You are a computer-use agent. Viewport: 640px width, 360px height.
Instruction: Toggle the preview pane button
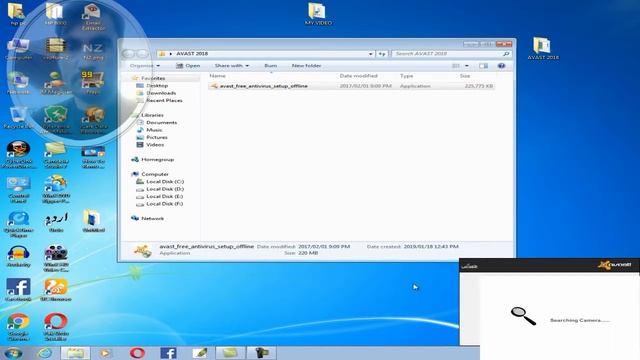click(484, 66)
